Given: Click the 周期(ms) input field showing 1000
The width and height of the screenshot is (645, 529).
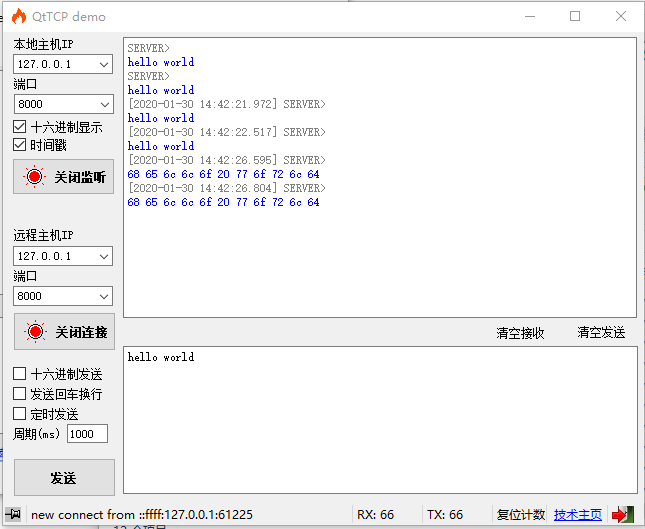Looking at the screenshot, I should tap(88, 434).
